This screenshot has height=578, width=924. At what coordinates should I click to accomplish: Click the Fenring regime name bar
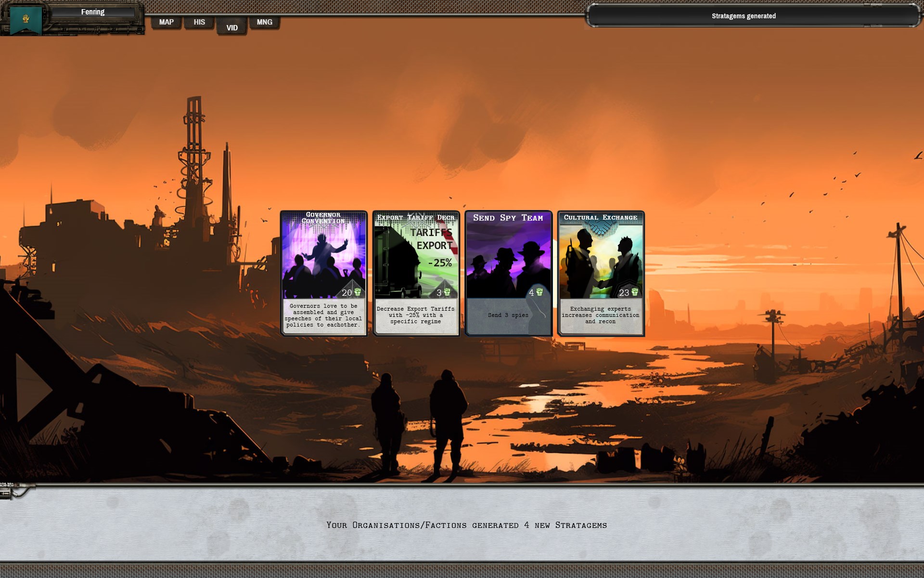(x=93, y=12)
